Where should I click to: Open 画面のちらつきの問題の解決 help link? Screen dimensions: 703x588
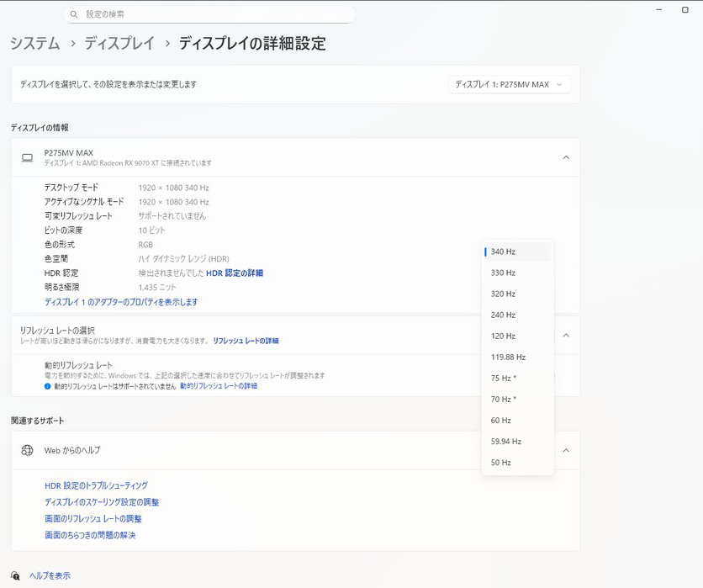[90, 535]
